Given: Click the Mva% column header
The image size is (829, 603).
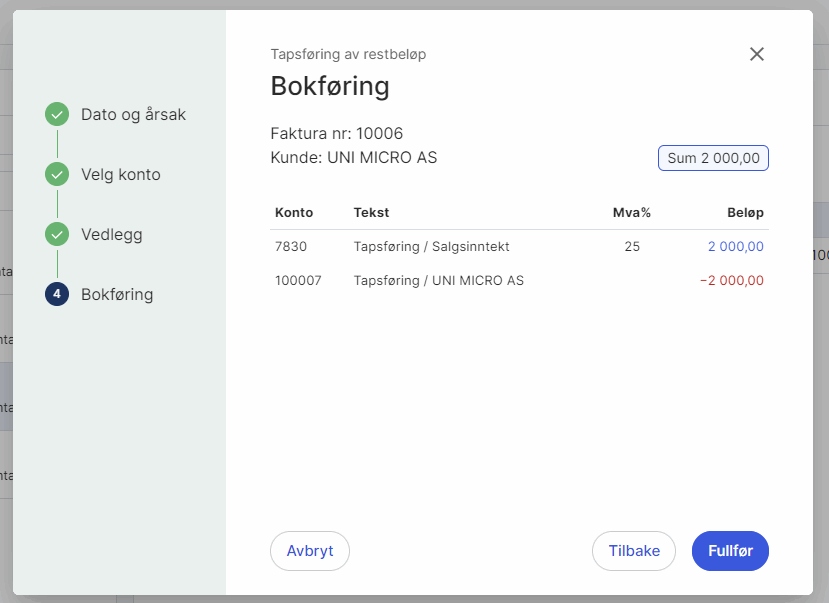Looking at the screenshot, I should coord(631,212).
